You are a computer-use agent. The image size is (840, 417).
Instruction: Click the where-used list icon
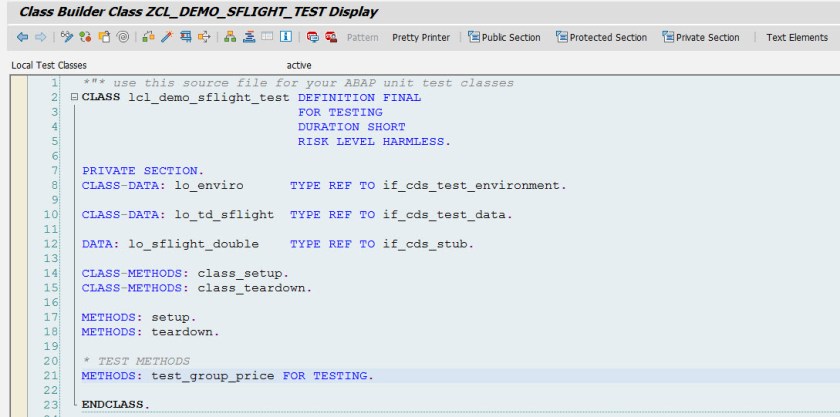204,37
